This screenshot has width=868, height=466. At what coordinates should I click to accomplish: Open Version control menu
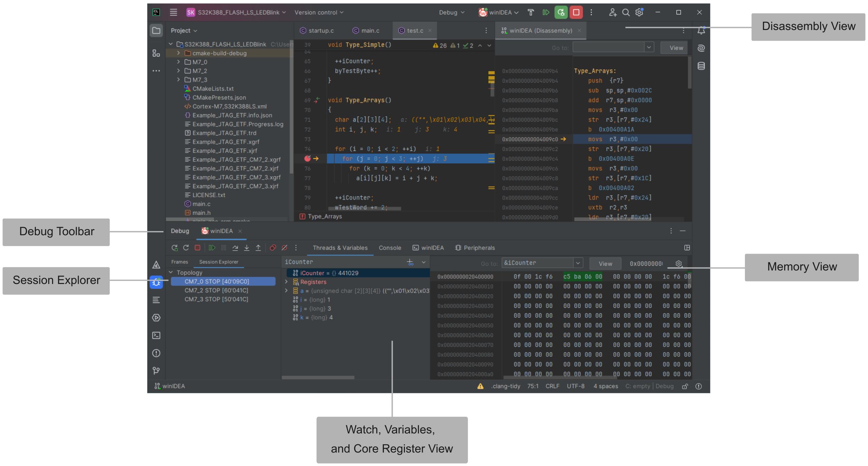pos(319,12)
